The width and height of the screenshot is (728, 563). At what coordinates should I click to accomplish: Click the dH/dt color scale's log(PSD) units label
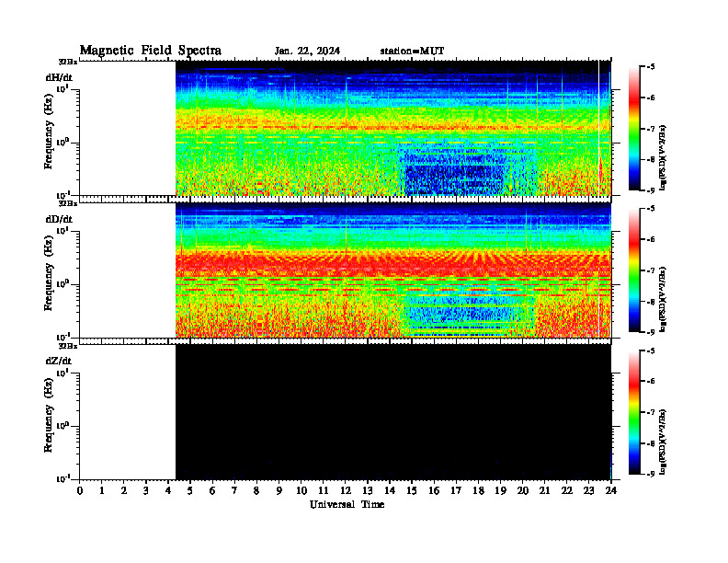[x=663, y=158]
